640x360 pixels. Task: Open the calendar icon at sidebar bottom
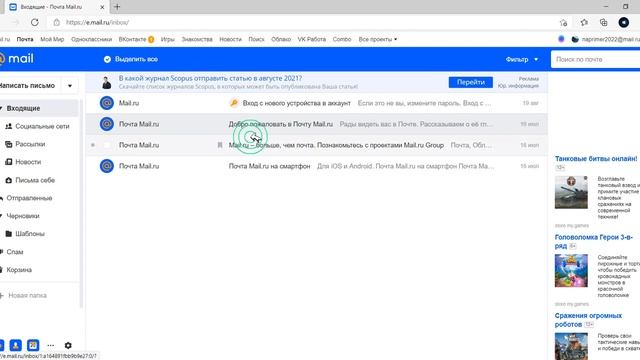33,345
